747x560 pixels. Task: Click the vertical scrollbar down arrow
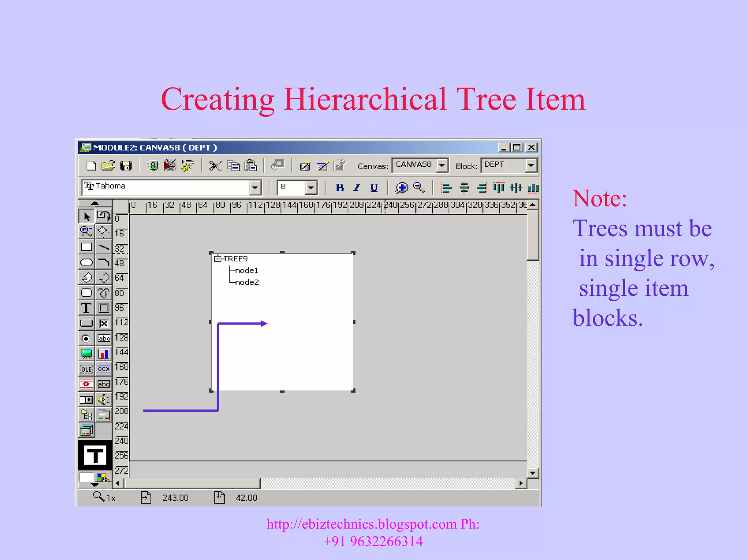533,473
